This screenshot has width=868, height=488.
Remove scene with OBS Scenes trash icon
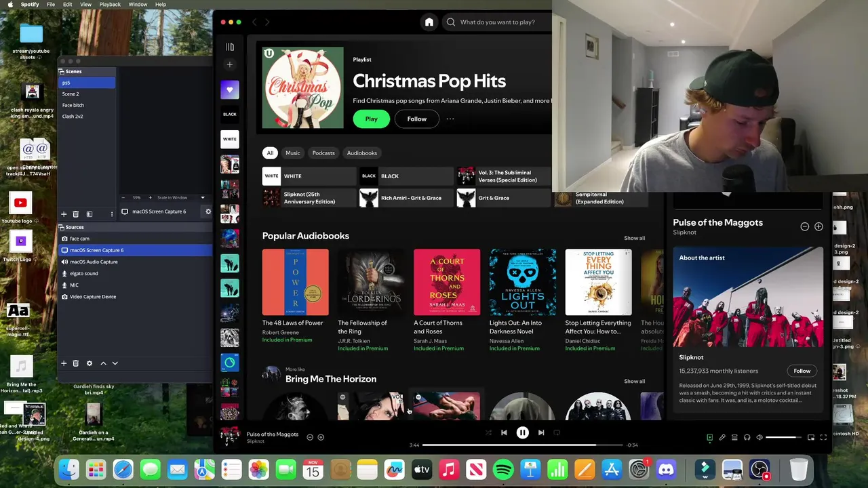tap(75, 214)
